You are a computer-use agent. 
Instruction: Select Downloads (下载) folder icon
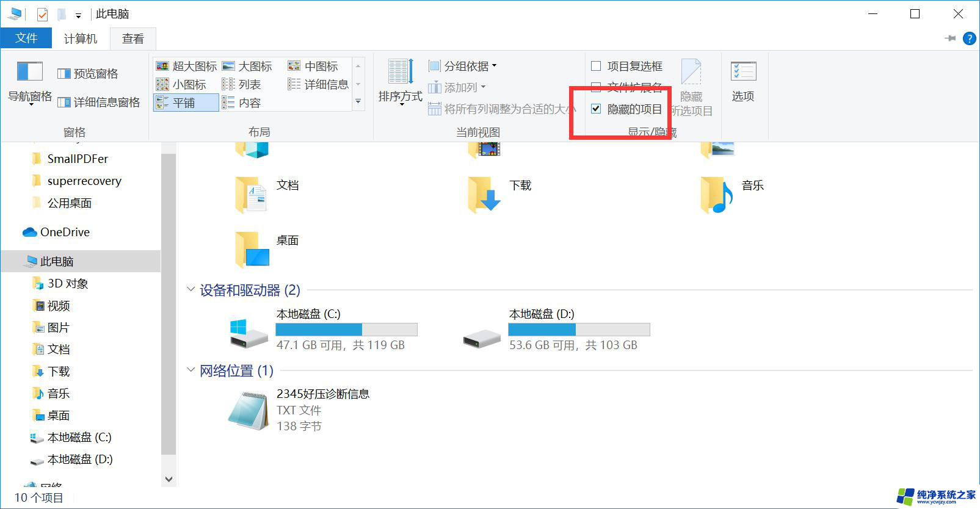pyautogui.click(x=484, y=195)
